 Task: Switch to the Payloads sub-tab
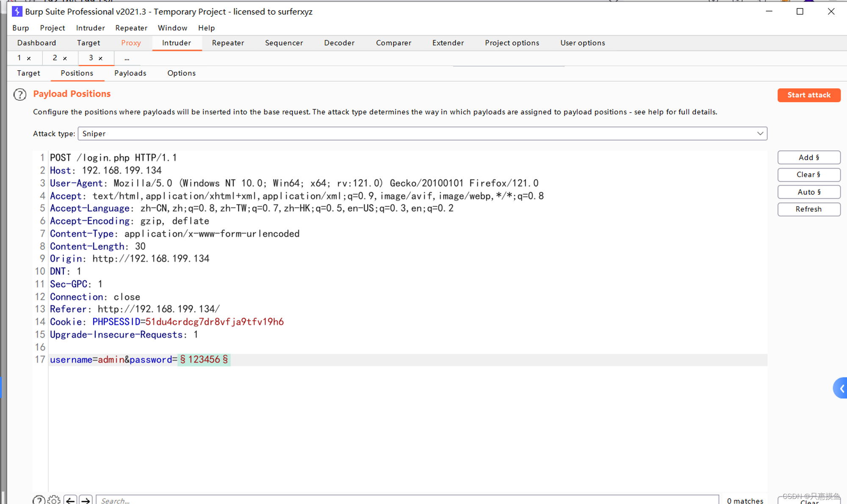130,73
